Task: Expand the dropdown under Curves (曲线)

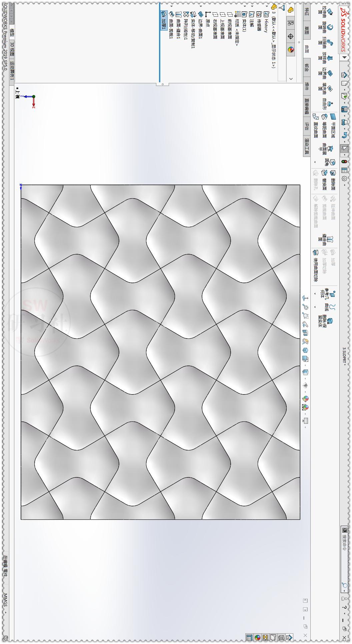Action: pyautogui.click(x=315, y=307)
